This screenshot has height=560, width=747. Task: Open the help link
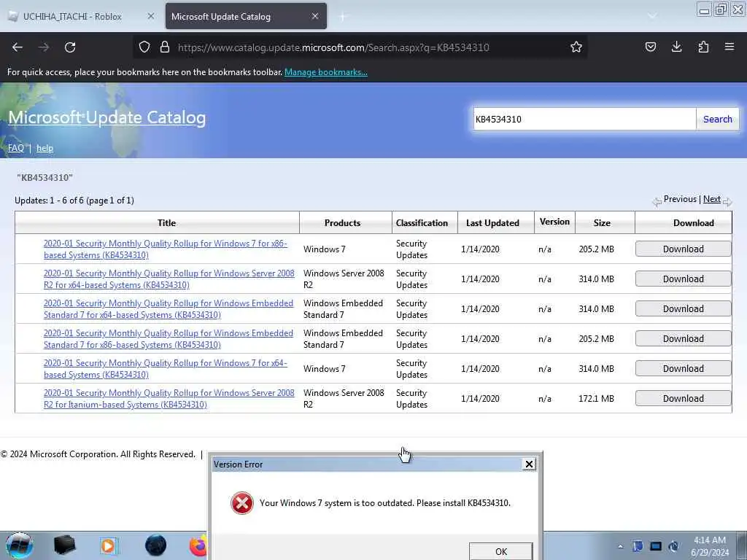(44, 148)
